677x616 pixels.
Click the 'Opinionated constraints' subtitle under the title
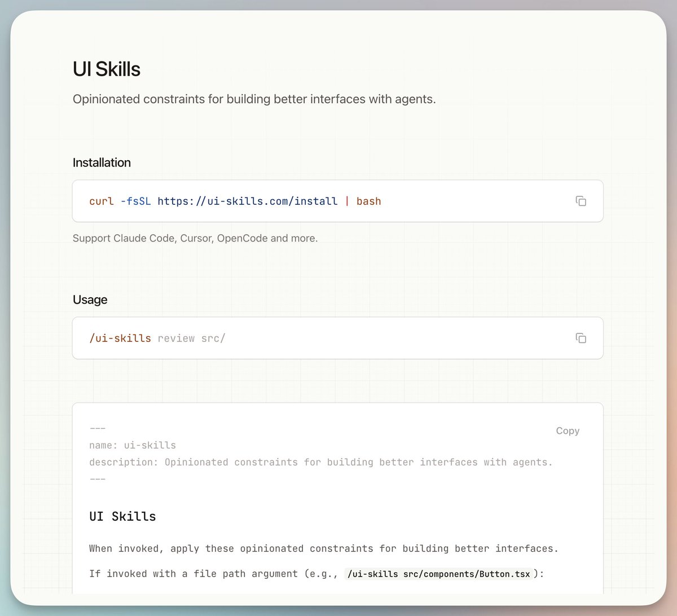[x=254, y=99]
